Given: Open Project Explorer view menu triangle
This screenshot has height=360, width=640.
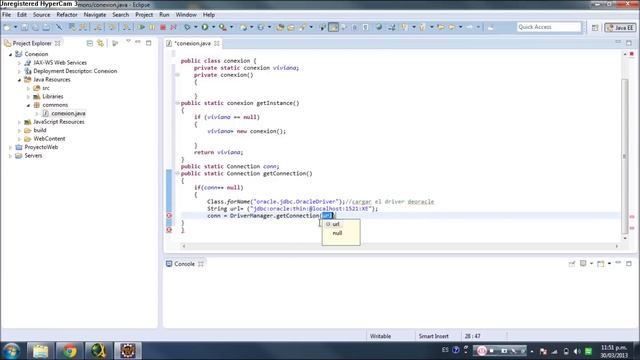Looking at the screenshot, I should tap(128, 42).
